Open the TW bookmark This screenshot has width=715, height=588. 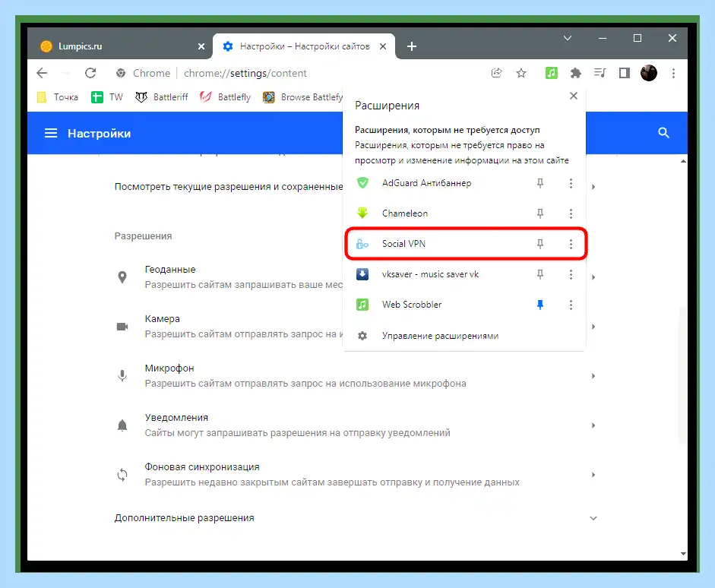click(x=107, y=97)
